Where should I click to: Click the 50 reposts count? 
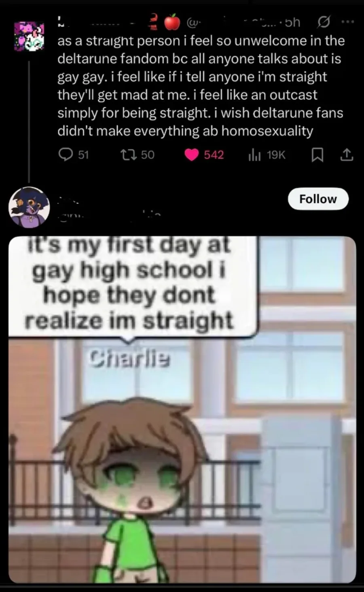(148, 155)
